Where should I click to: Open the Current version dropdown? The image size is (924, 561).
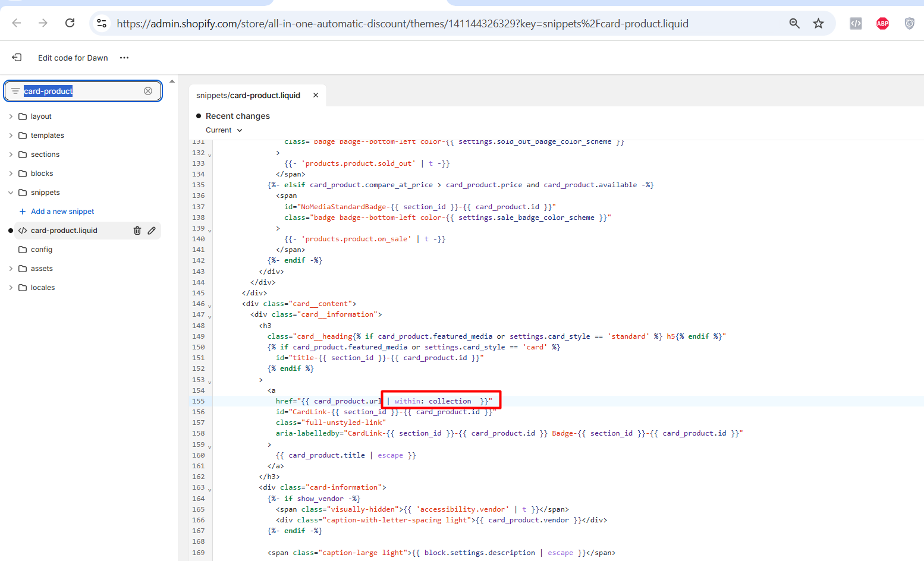[x=224, y=130]
